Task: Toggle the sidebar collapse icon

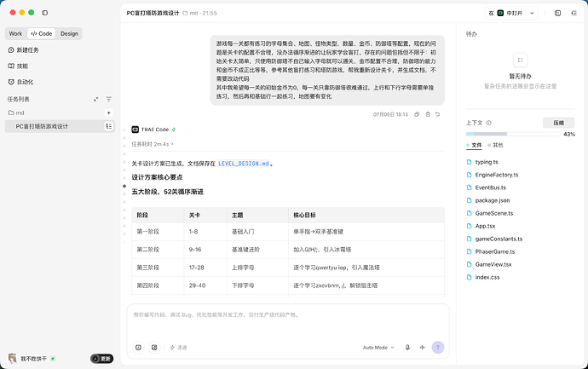Action: tap(44, 13)
